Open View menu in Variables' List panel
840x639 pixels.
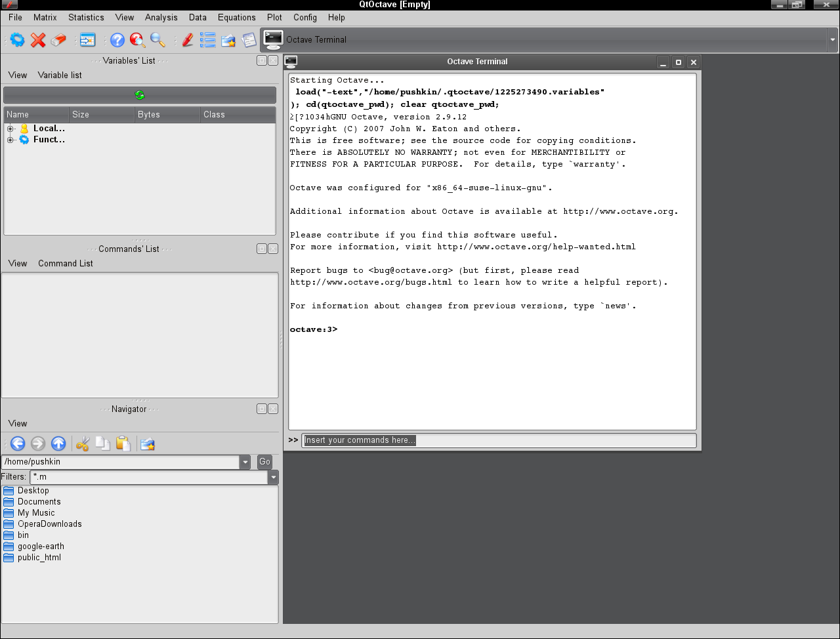coord(18,75)
